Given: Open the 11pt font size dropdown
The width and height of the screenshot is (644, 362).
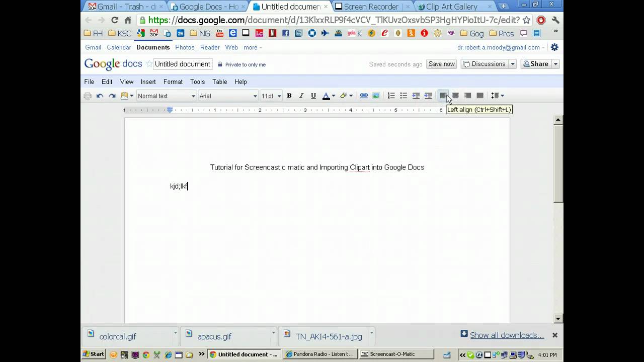Looking at the screenshot, I should (x=271, y=96).
